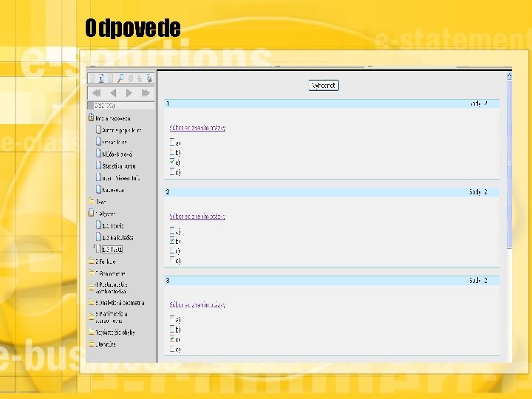Go to next page with right arrow
532x399 pixels.
pyautogui.click(x=129, y=93)
